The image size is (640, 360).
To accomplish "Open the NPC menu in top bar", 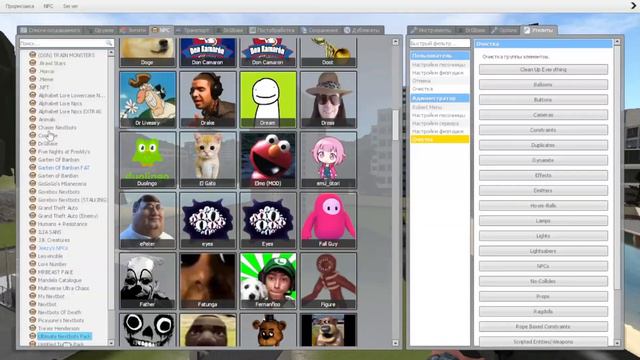I will click(x=48, y=6).
